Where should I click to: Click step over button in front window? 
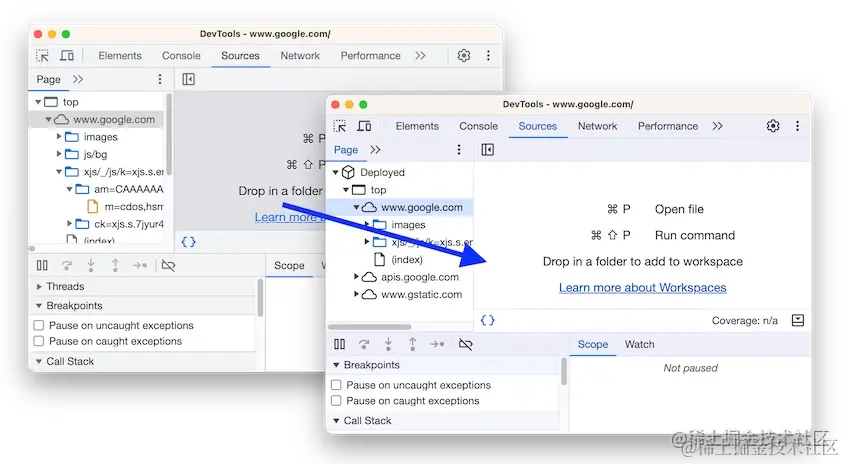click(x=364, y=344)
